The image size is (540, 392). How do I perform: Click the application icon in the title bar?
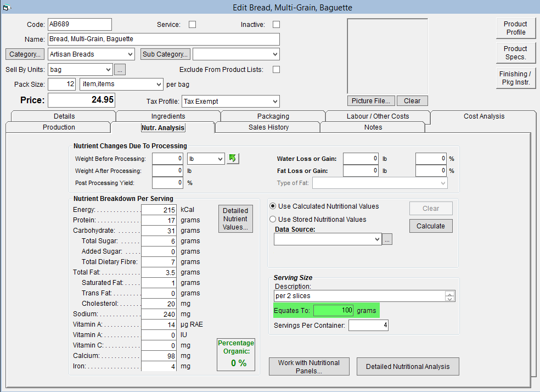click(x=6, y=7)
